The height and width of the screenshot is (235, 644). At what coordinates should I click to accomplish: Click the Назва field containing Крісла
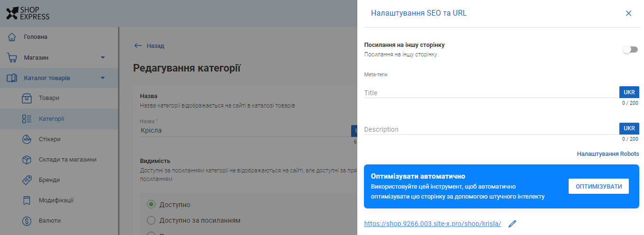(x=245, y=130)
